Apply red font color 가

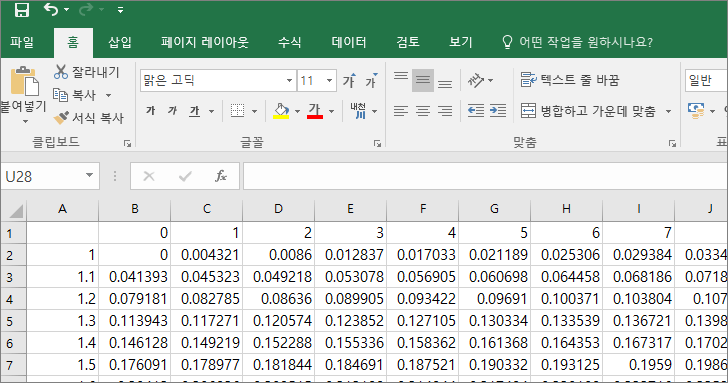(315, 110)
